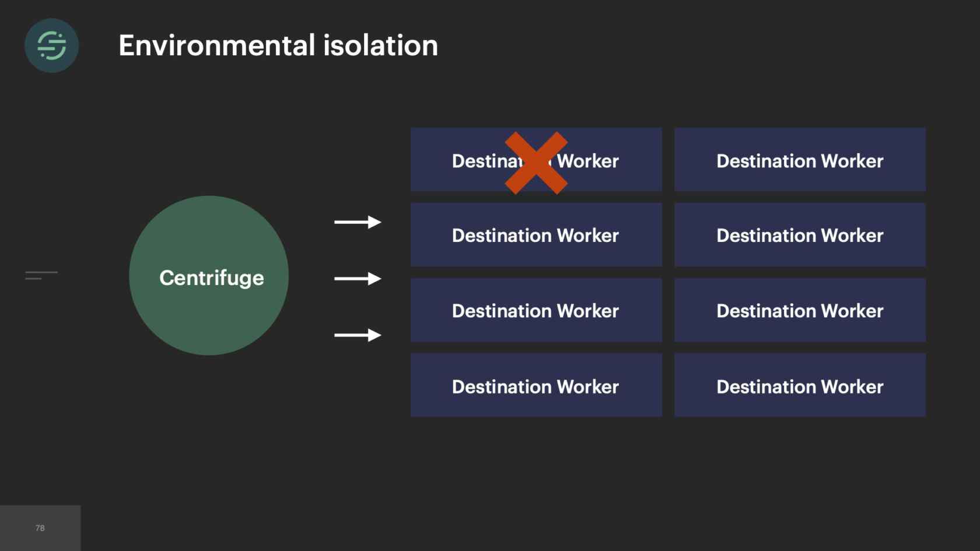The width and height of the screenshot is (980, 551).
Task: Select second-row left Destination Worker box
Action: tap(535, 235)
